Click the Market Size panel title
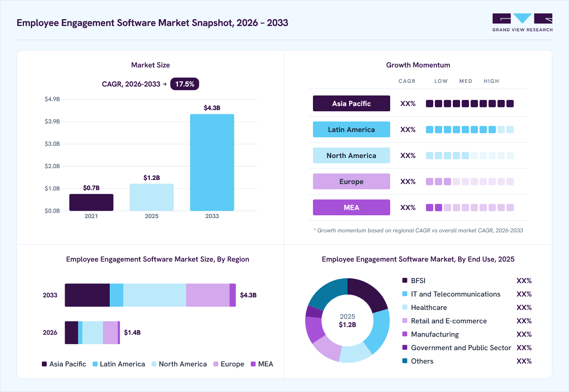This screenshot has height=392, width=569. [x=150, y=65]
